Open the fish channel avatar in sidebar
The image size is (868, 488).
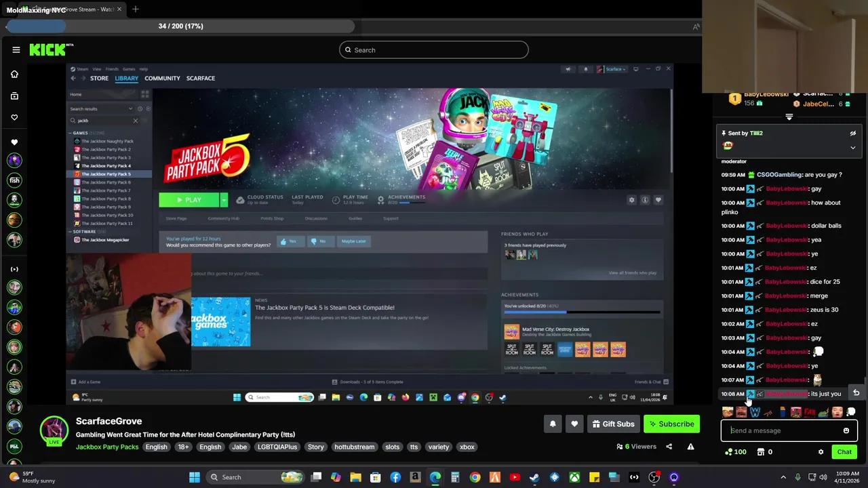pyautogui.click(x=14, y=180)
